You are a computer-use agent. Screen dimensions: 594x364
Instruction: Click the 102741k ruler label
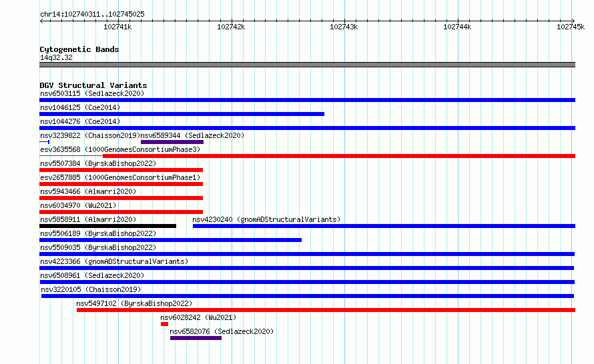tap(117, 27)
